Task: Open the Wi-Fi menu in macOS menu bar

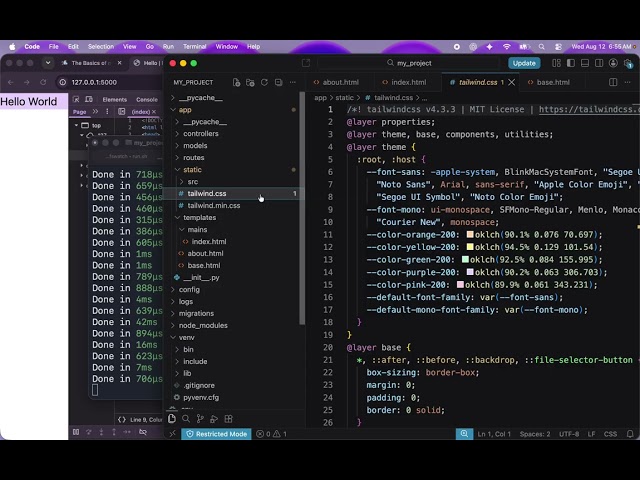Action: (x=507, y=47)
